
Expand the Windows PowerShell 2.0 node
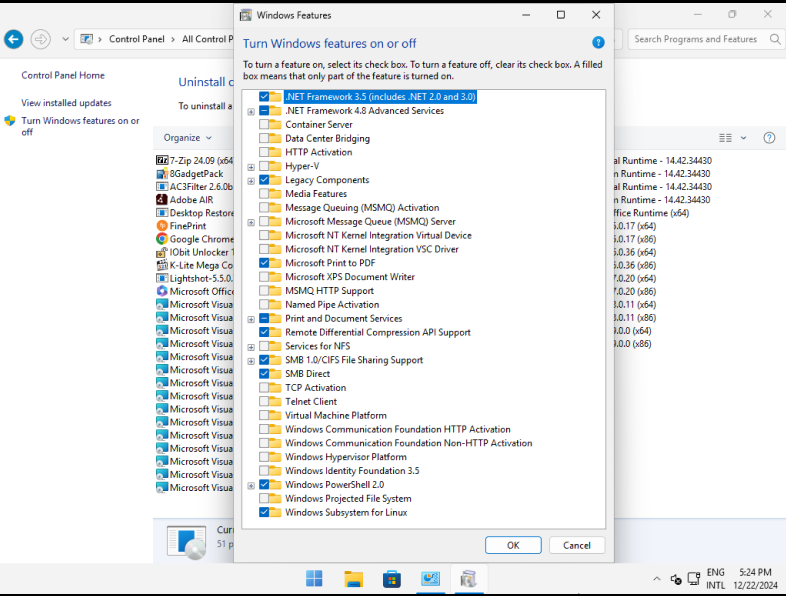coord(251,485)
